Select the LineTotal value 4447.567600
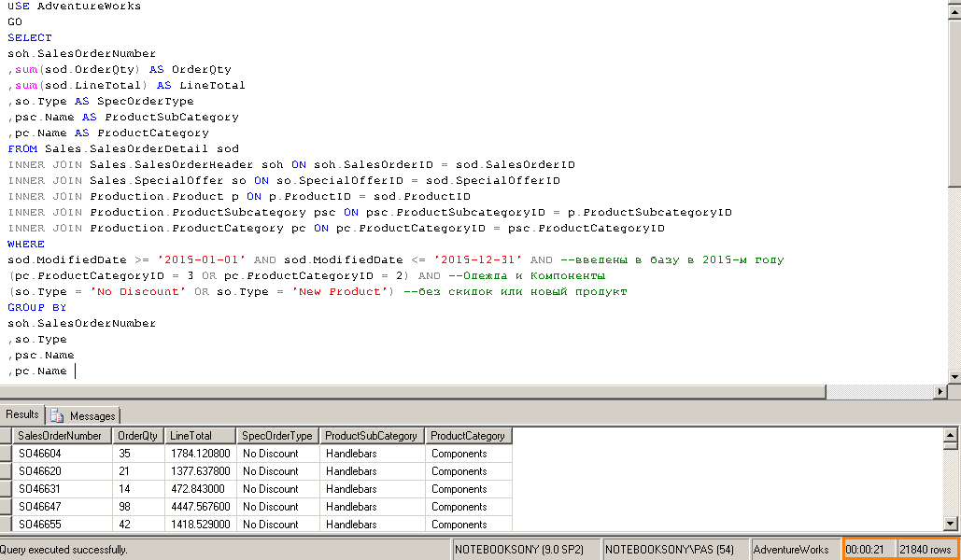The height and width of the screenshot is (560, 961). (200, 507)
